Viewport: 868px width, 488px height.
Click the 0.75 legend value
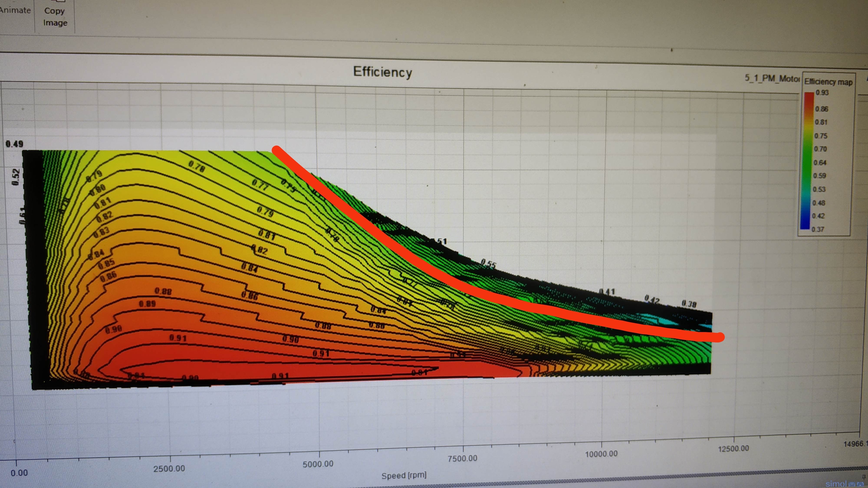(821, 136)
